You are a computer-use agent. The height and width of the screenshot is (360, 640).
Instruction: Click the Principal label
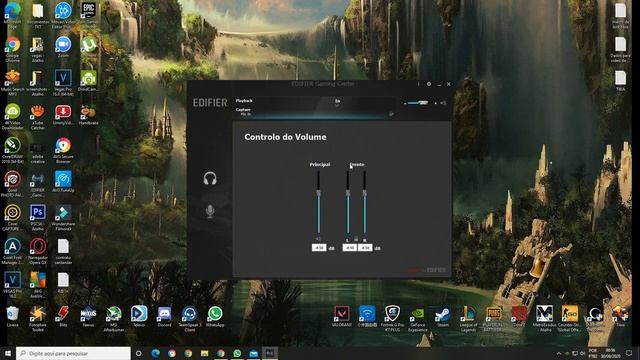pos(320,164)
